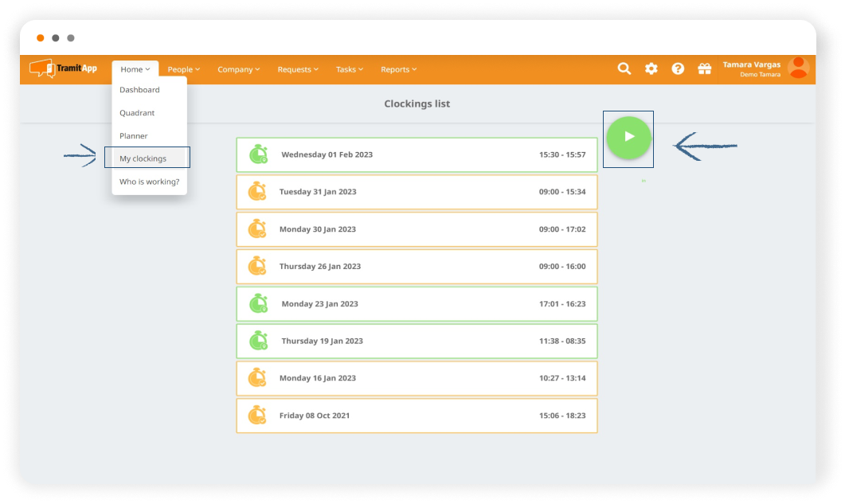This screenshot has width=845, height=504.
Task: Click Tamara Vargas profile avatar
Action: (797, 68)
